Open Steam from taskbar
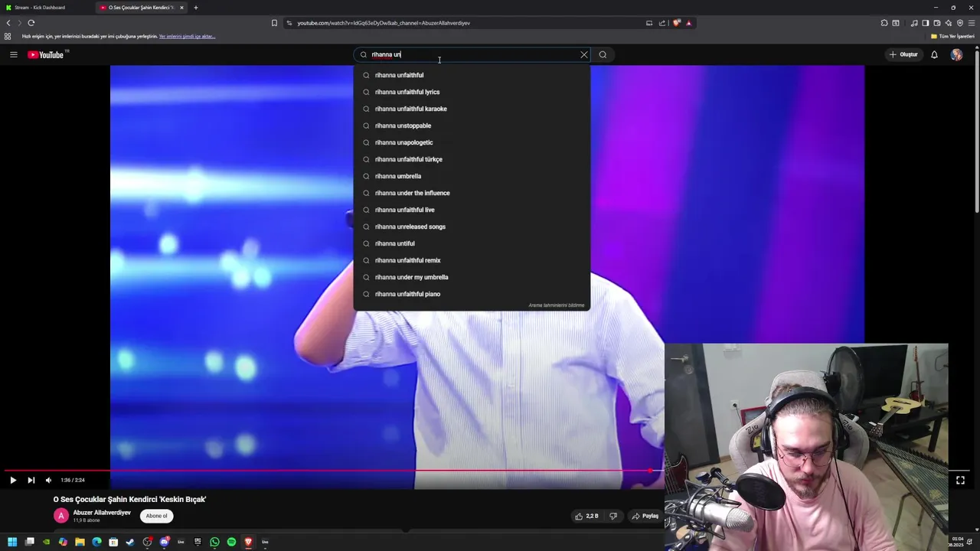The width and height of the screenshot is (980, 551). [x=130, y=542]
